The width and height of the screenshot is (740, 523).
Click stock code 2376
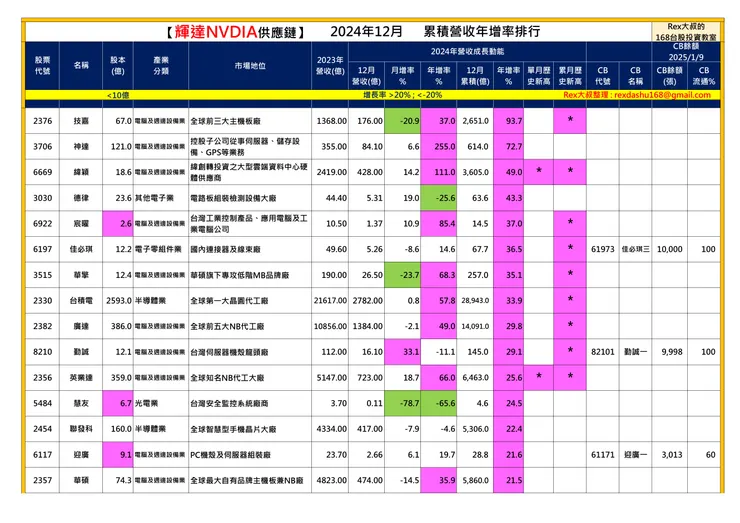pyautogui.click(x=42, y=121)
